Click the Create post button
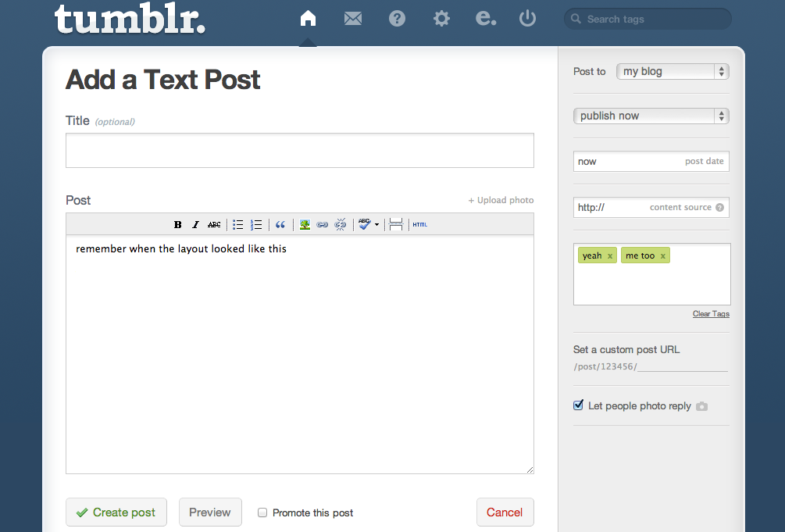The width and height of the screenshot is (785, 532). tap(116, 512)
